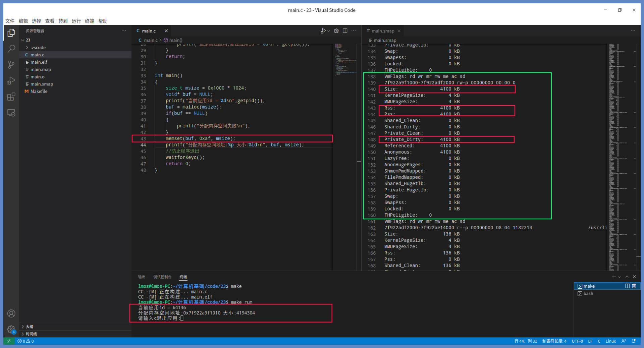Screen dimensions: 644x348
Task: Maximize the terminal panel size
Action: pos(627,277)
